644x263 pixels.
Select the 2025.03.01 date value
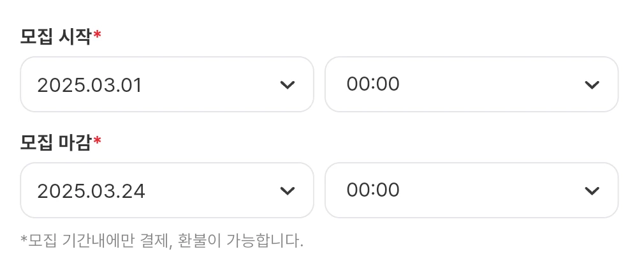[89, 86]
